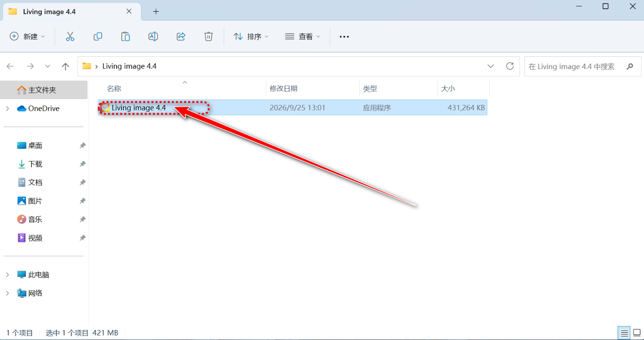Open the 查看 (View) dropdown
This screenshot has height=340, width=644.
302,36
